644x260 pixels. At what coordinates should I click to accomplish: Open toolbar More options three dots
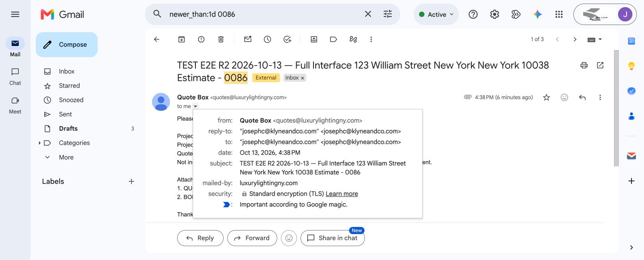[371, 39]
